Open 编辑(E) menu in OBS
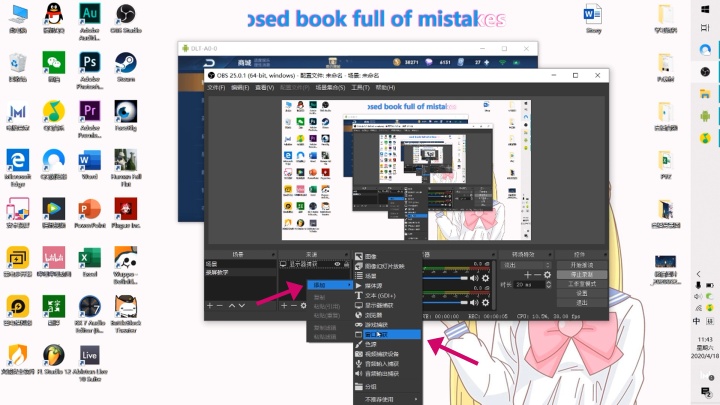This screenshot has height=405, width=720. 240,87
